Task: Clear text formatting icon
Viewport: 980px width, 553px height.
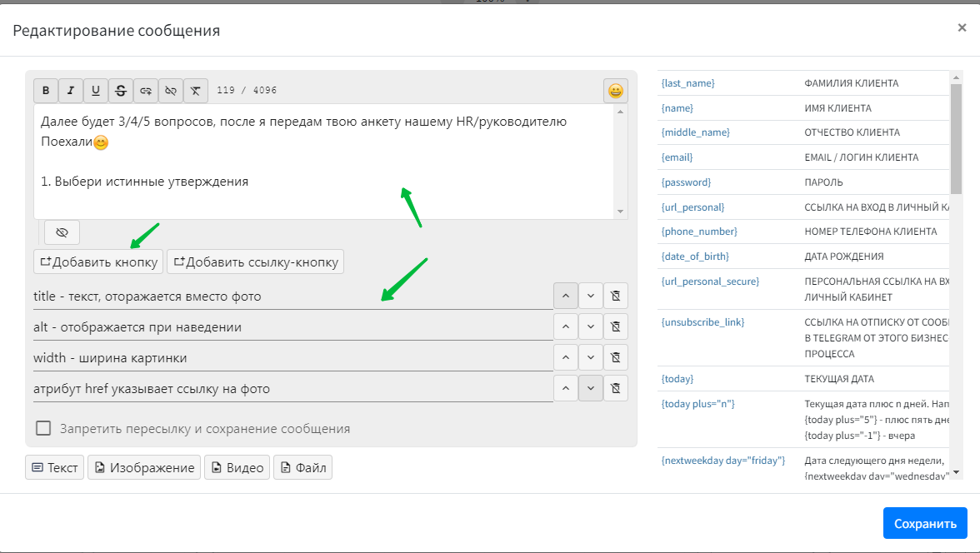Action: pos(196,91)
